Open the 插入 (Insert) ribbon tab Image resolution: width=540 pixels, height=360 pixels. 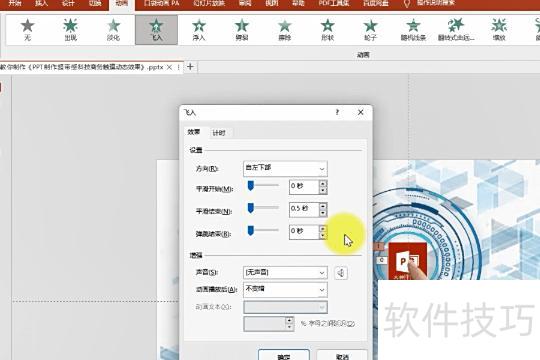coord(41,3)
